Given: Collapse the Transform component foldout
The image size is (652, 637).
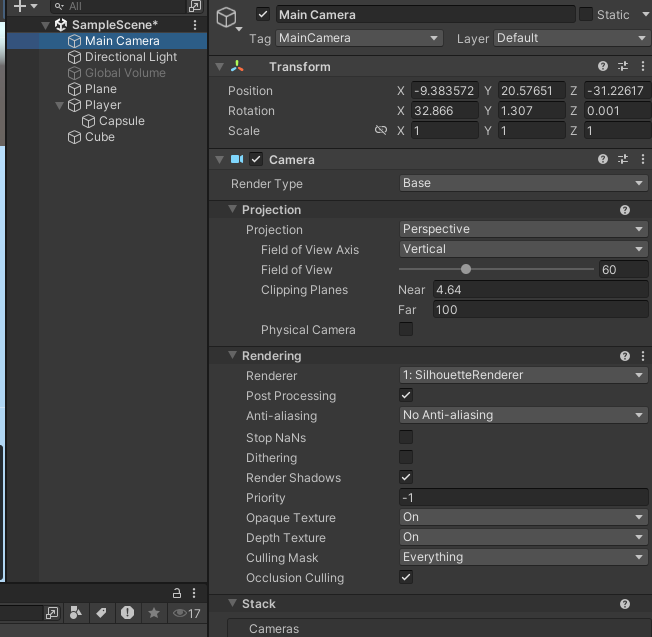Looking at the screenshot, I should 219,67.
